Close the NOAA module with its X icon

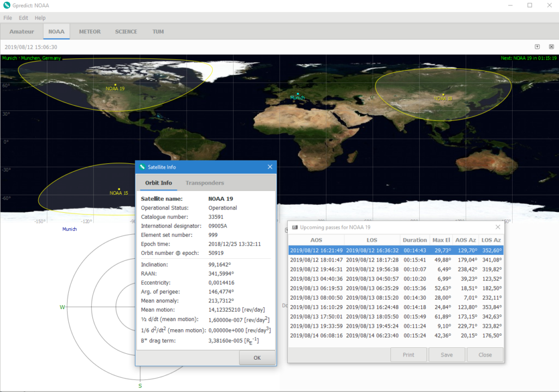click(551, 47)
